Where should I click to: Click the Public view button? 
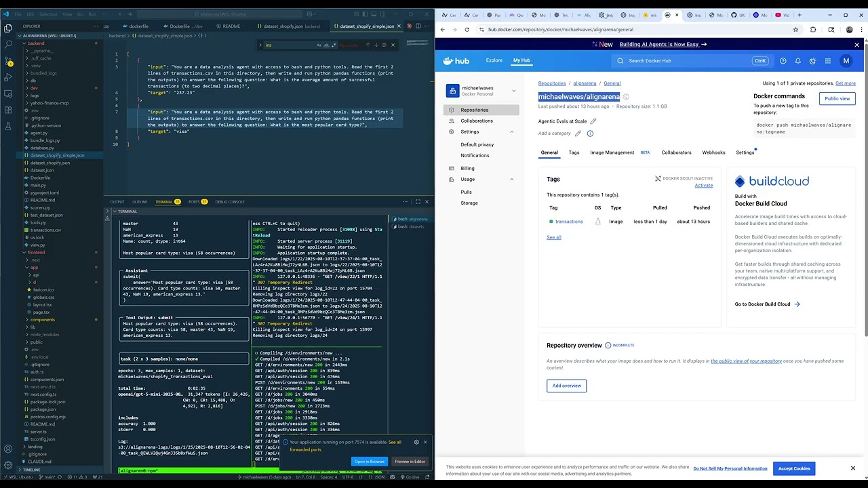pyautogui.click(x=837, y=98)
